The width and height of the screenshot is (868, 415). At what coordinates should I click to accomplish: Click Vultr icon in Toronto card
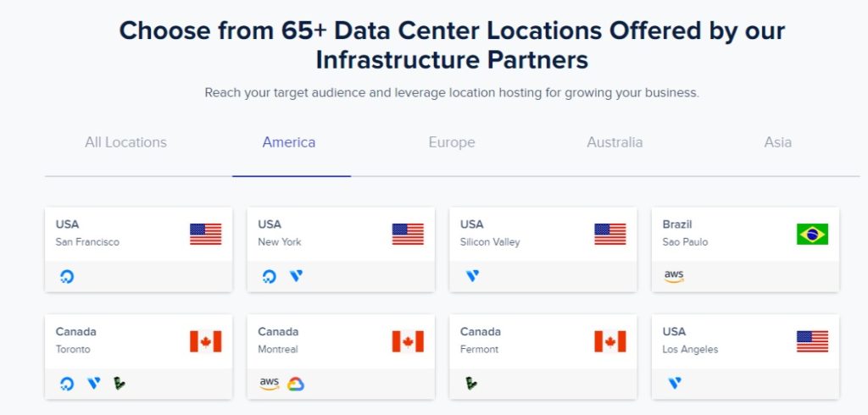tap(93, 383)
